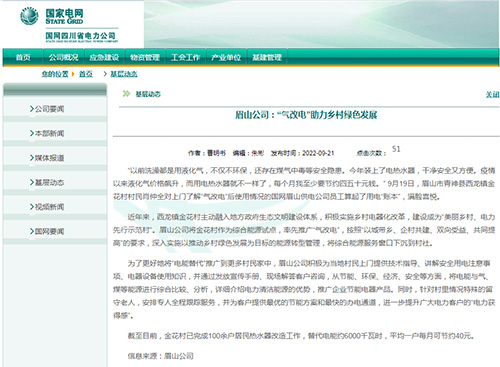500x367 pixels.
Task: Open the 基建管理 navigation tab
Action: pyautogui.click(x=267, y=57)
